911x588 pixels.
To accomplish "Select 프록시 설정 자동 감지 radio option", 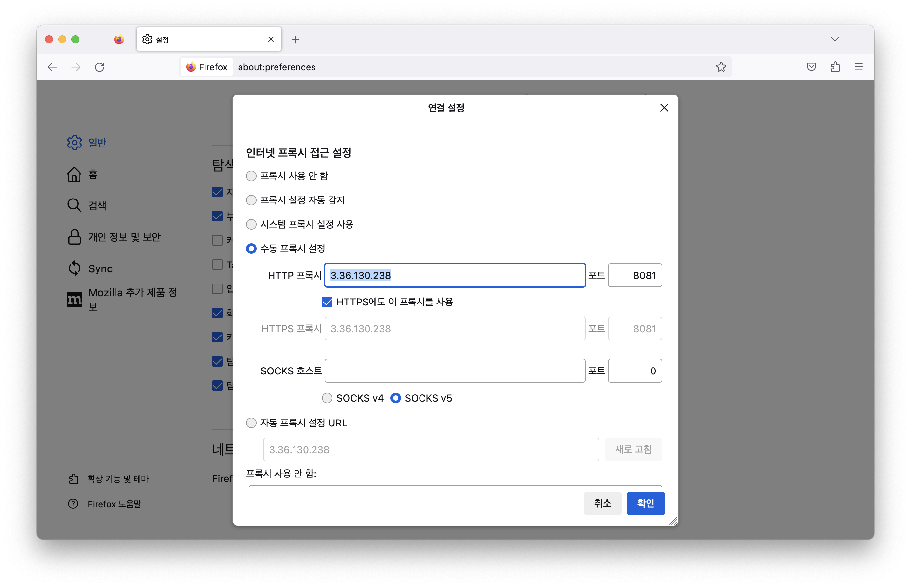I will coord(251,200).
